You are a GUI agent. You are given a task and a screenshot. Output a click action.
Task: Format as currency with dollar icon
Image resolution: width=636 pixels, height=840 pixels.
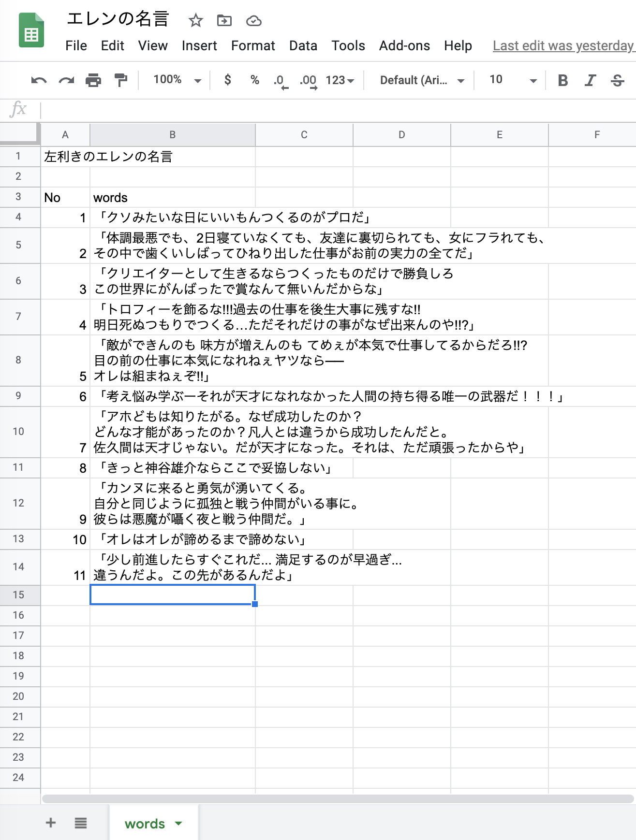tap(228, 80)
